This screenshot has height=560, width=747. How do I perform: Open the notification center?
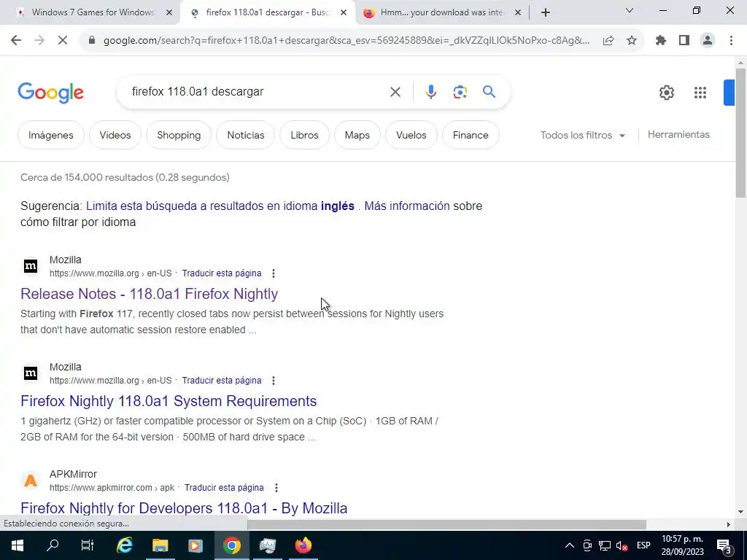724,545
